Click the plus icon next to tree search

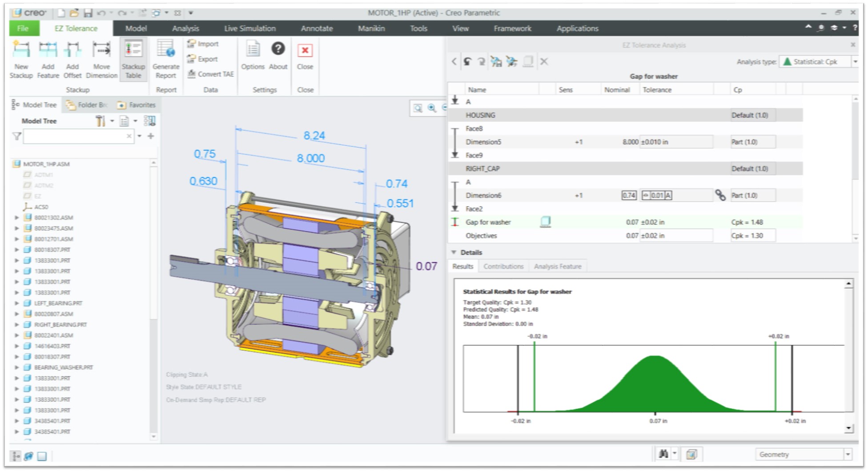[x=151, y=136]
